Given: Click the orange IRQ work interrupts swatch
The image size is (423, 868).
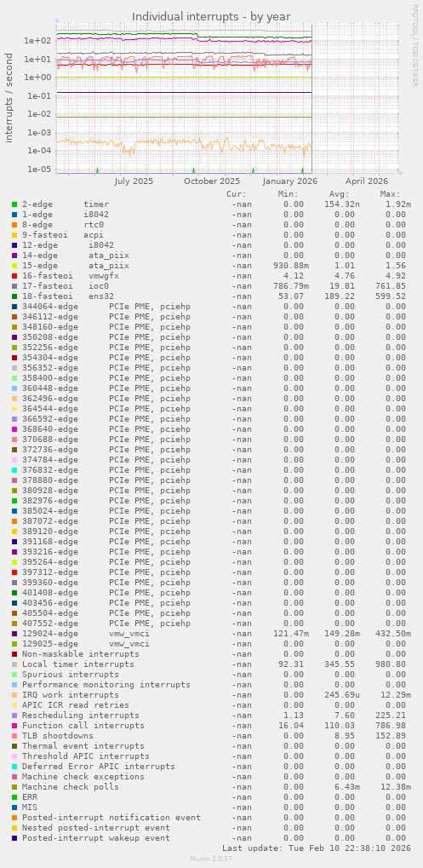Looking at the screenshot, I should 14,695.
